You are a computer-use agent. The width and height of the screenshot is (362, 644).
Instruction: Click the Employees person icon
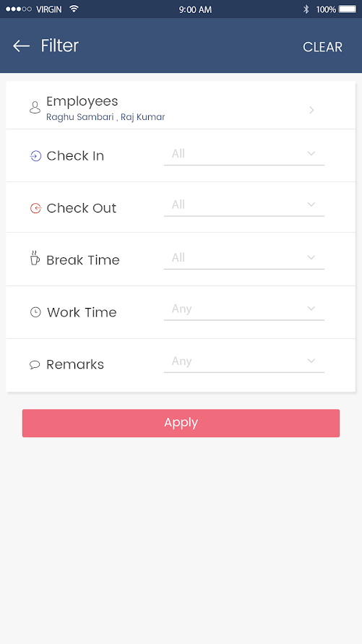pos(35,107)
